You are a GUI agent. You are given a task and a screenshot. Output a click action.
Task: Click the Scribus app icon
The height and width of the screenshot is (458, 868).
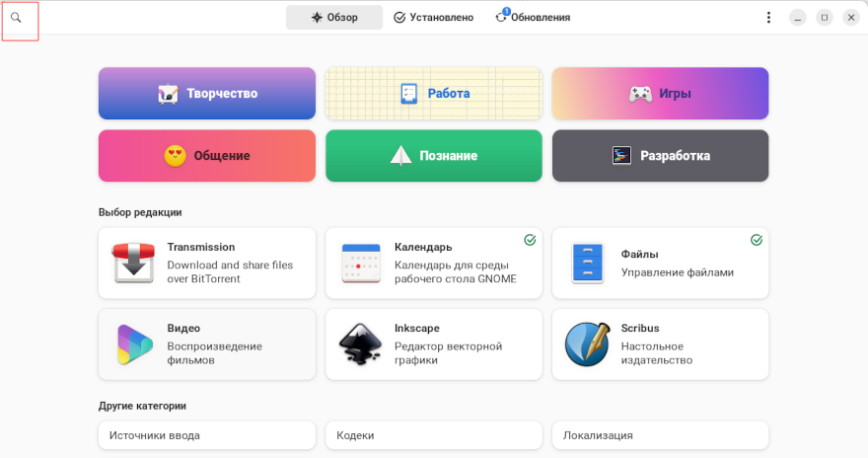pyautogui.click(x=587, y=344)
